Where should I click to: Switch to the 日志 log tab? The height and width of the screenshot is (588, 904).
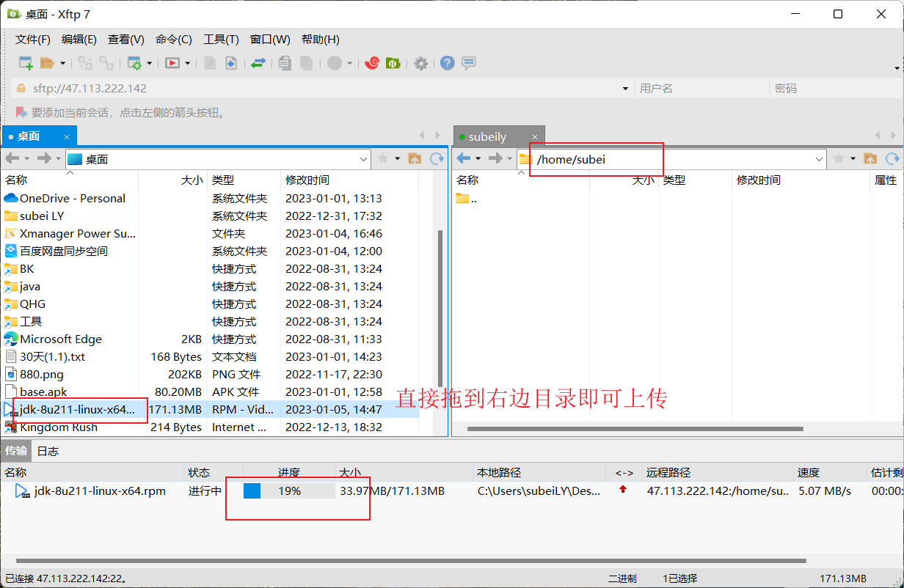tap(48, 451)
